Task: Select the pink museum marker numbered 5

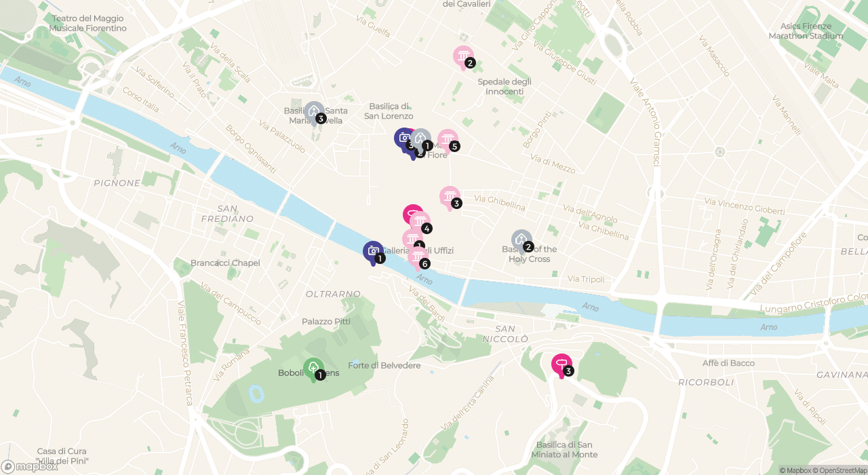Action: pyautogui.click(x=448, y=141)
